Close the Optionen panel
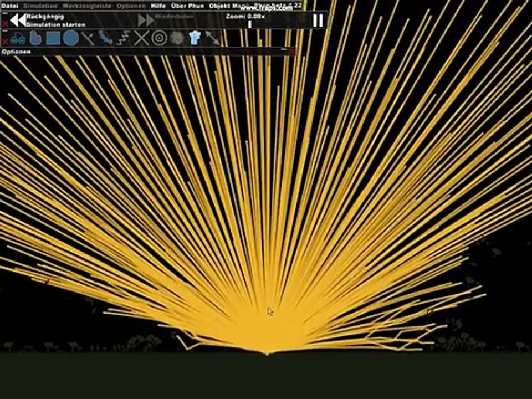The height and width of the screenshot is (399, 532). point(293,52)
